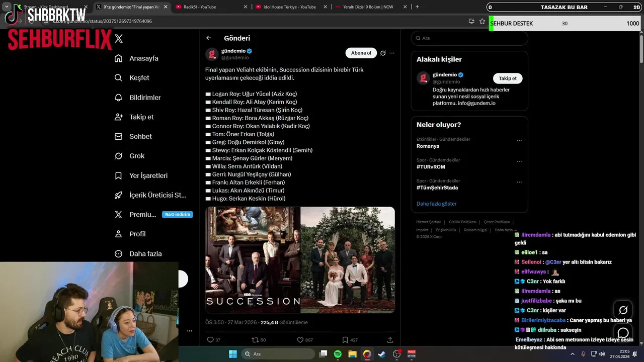This screenshot has height=362, width=644.
Task: Open Profil page
Action: coord(130,234)
